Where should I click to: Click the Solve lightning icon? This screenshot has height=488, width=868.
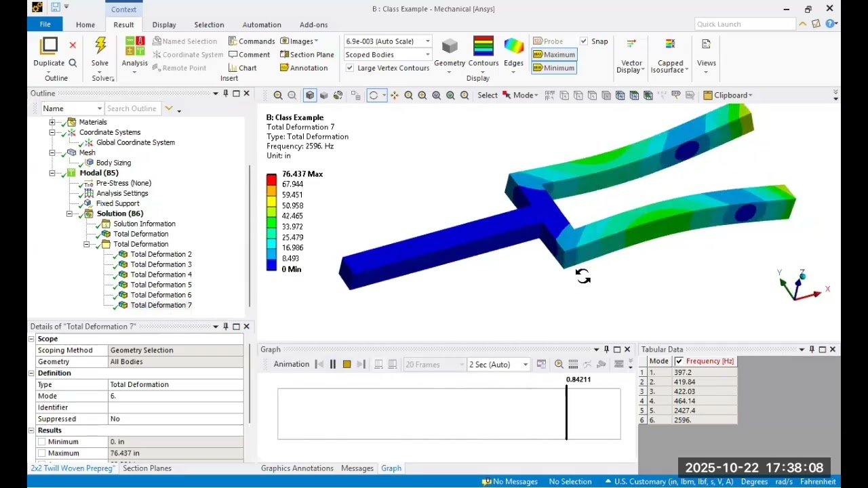click(x=100, y=46)
